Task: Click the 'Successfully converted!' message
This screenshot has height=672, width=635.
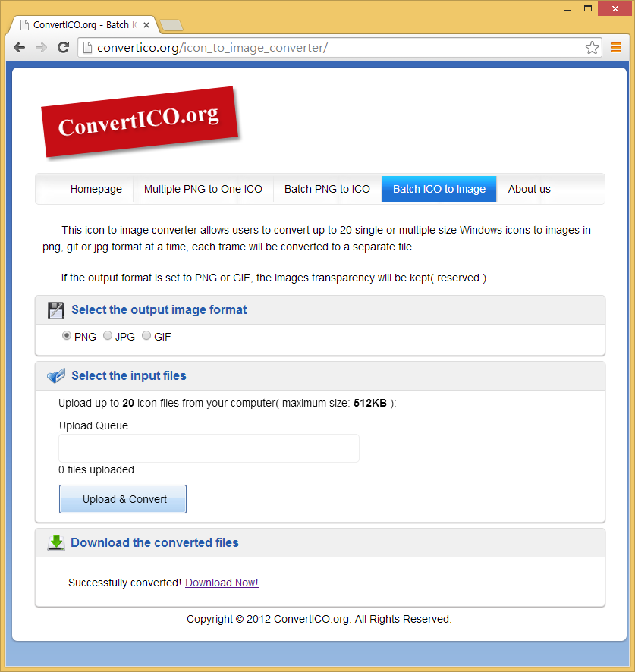Action: [125, 583]
